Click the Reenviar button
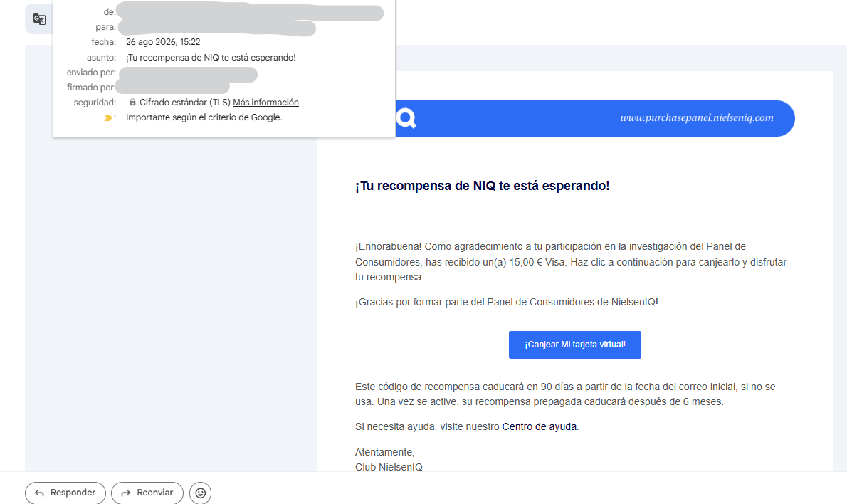The image size is (847, 504). 147,493
